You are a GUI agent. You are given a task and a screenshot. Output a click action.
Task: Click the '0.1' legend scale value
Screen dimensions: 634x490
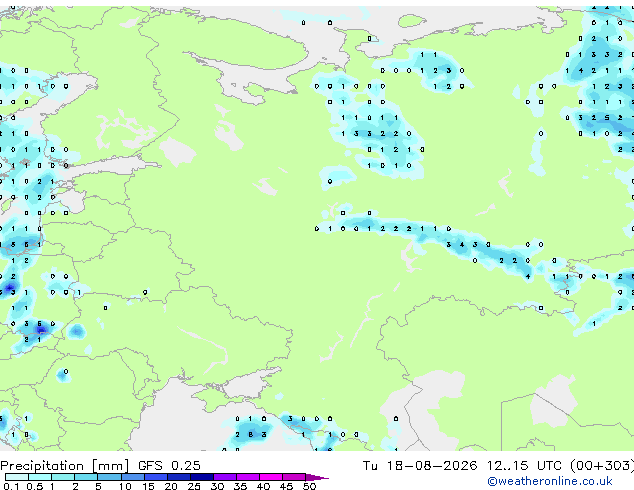tap(11, 486)
